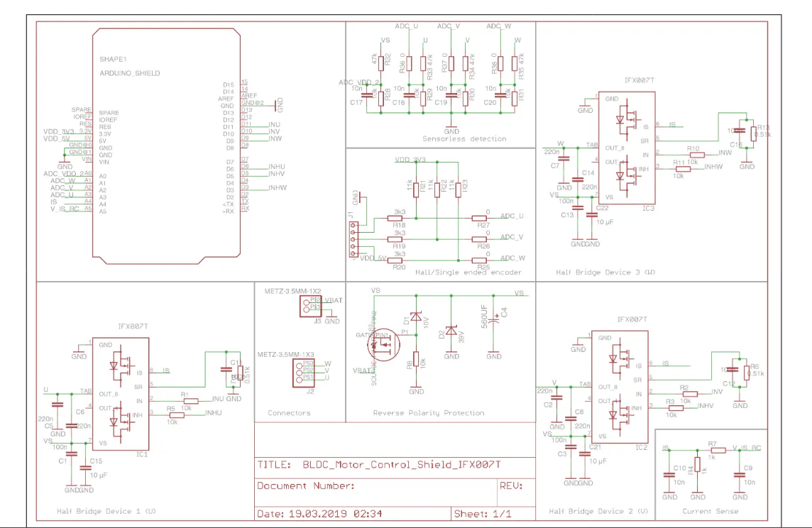The image size is (812, 528).
Task: Click capacitor C10 10n in Current Sense
Action: (x=669, y=475)
